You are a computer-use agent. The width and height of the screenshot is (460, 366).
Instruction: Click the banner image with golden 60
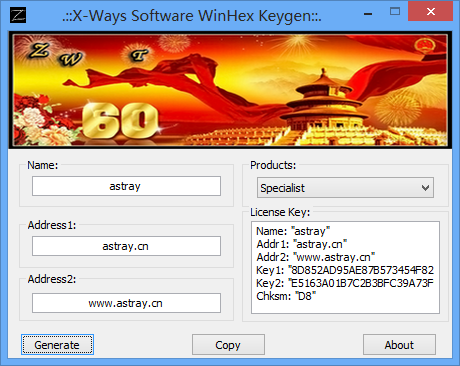pos(230,90)
